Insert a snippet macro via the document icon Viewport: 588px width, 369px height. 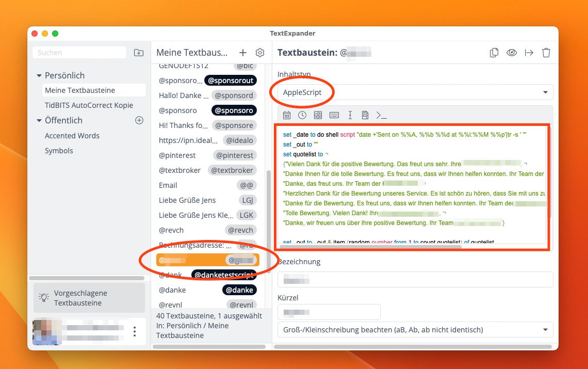pos(365,115)
